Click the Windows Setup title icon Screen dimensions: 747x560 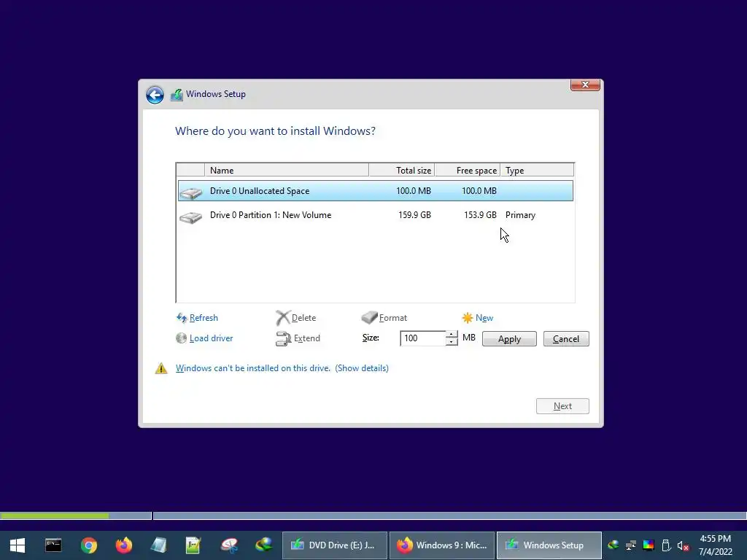tap(177, 94)
